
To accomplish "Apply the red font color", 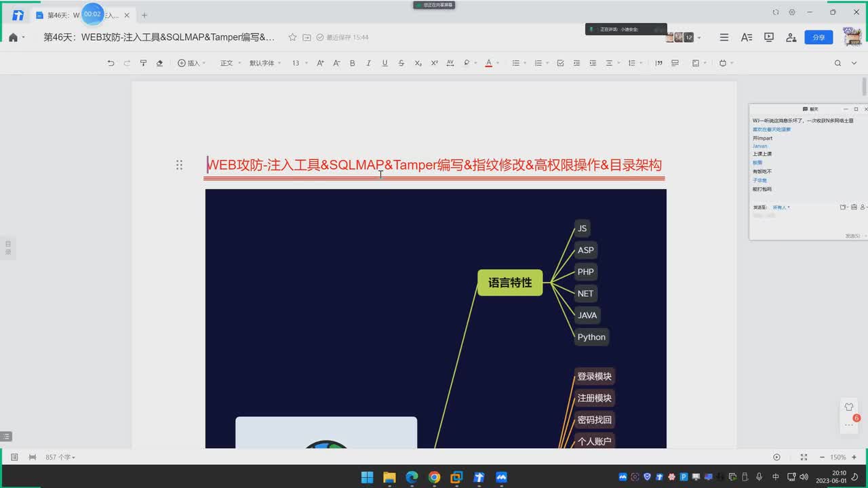I will point(488,63).
